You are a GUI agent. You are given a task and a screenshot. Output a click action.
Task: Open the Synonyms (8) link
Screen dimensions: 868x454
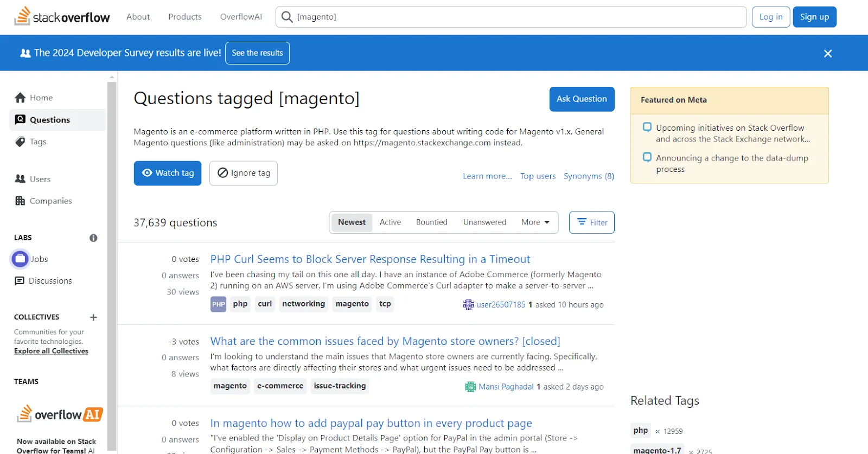tap(589, 176)
